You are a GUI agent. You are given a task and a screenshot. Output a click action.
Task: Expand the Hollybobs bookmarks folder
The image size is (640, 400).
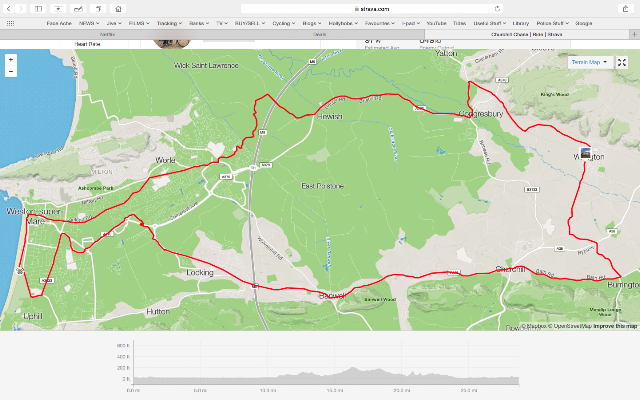[343, 23]
